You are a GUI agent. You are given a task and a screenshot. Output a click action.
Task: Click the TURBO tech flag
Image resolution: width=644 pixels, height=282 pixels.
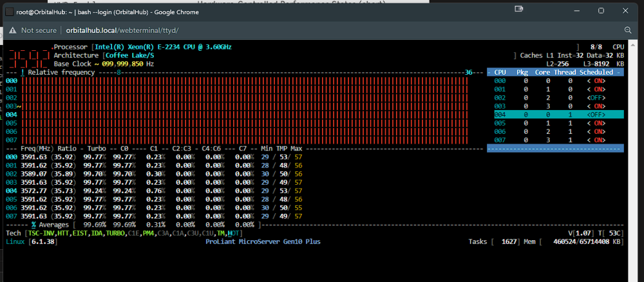(x=115, y=233)
